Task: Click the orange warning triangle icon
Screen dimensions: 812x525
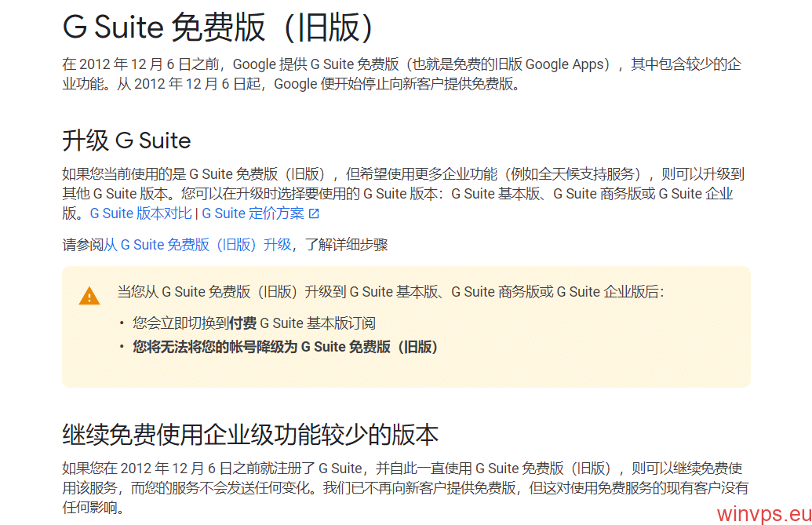Action: (89, 296)
